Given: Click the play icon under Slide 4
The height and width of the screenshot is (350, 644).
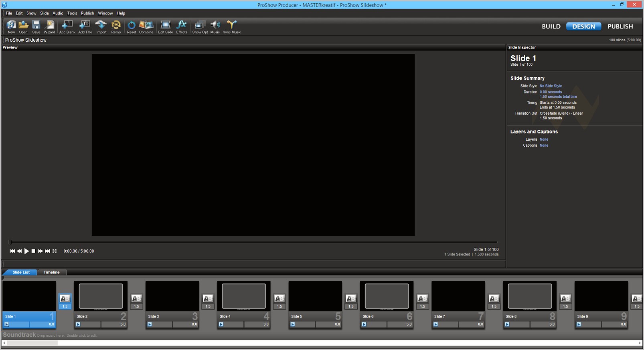Looking at the screenshot, I should [x=221, y=324].
